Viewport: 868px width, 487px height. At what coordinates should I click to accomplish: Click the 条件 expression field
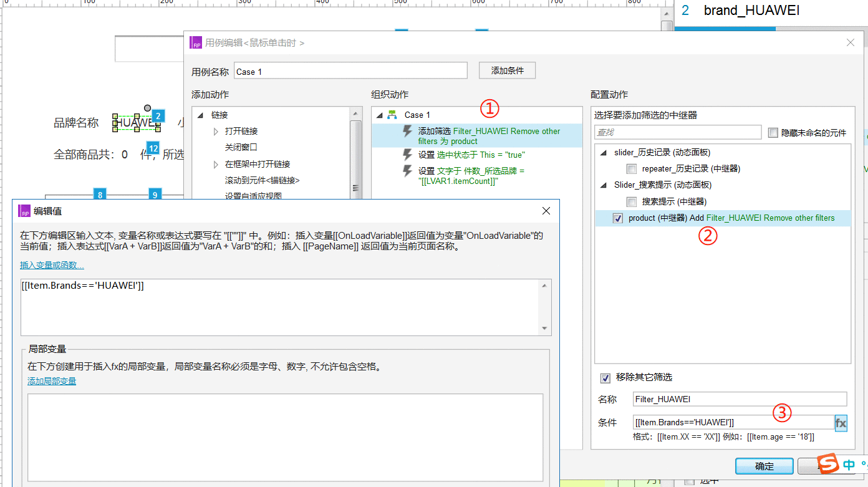733,422
